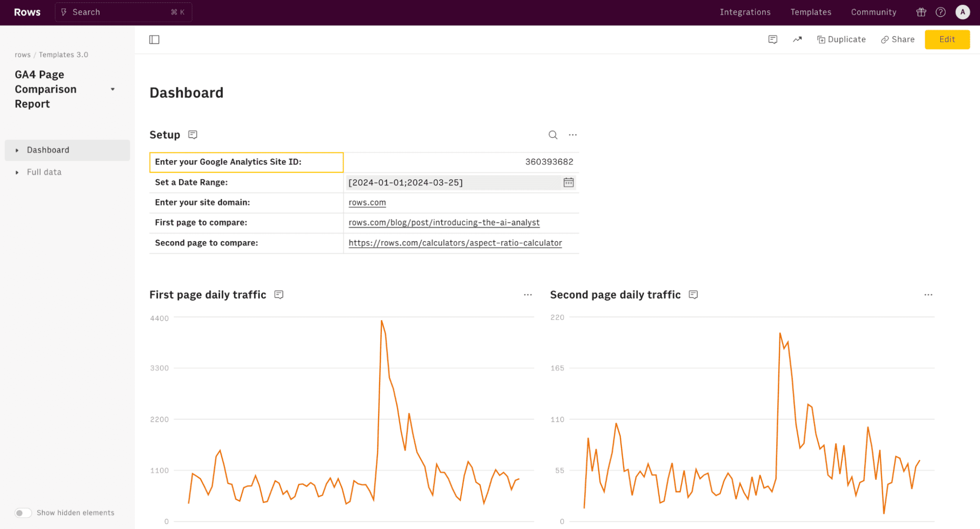This screenshot has width=980, height=529.
Task: Select the Dashboard page
Action: tap(67, 150)
